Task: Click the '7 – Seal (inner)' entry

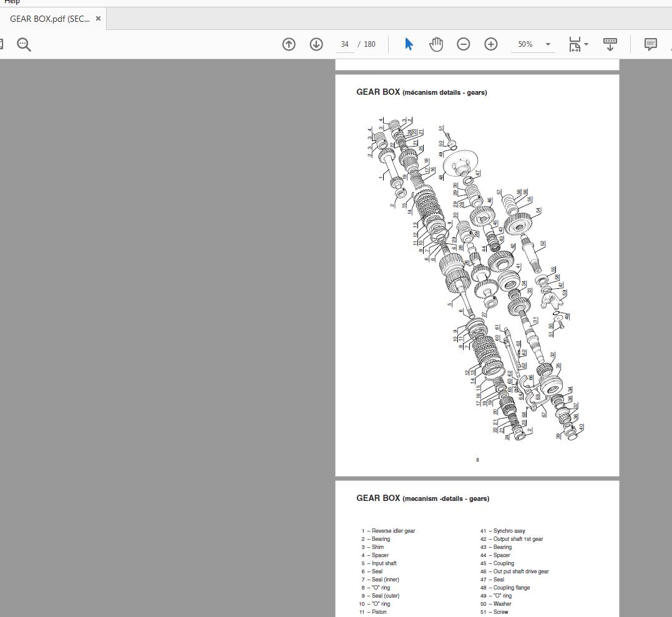Action: pos(380,580)
